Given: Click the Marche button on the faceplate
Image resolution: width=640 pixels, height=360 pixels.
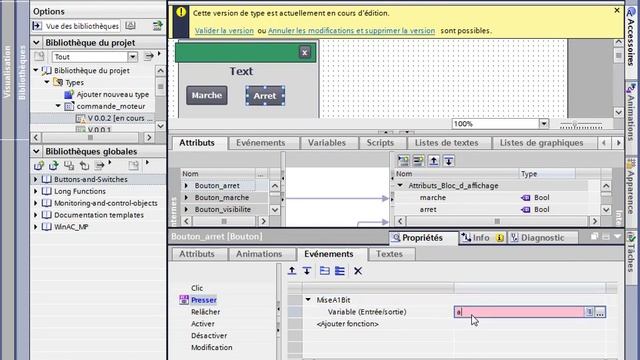Looking at the screenshot, I should coord(207,95).
